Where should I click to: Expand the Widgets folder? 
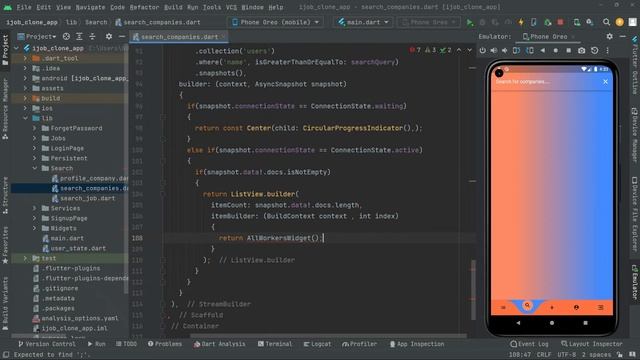click(35, 228)
